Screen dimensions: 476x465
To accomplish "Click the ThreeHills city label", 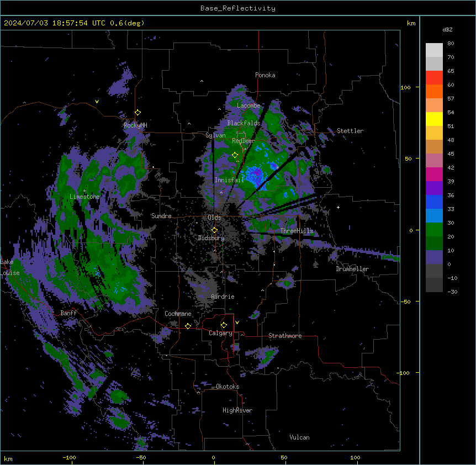I will [x=297, y=231].
